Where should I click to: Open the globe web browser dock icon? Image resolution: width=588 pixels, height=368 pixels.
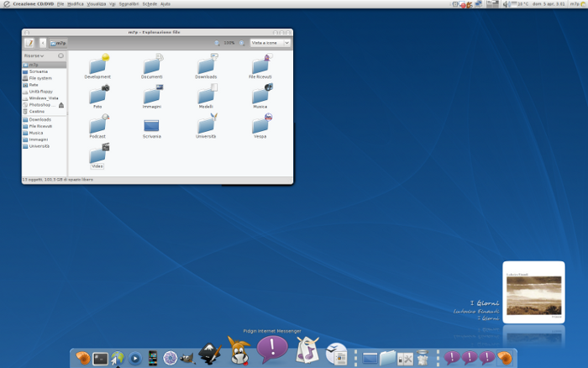(x=118, y=358)
